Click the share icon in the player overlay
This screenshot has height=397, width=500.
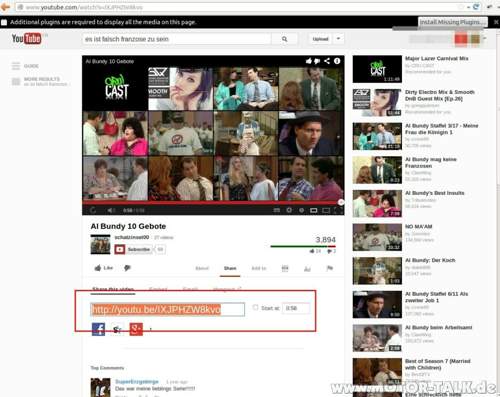click(x=327, y=61)
